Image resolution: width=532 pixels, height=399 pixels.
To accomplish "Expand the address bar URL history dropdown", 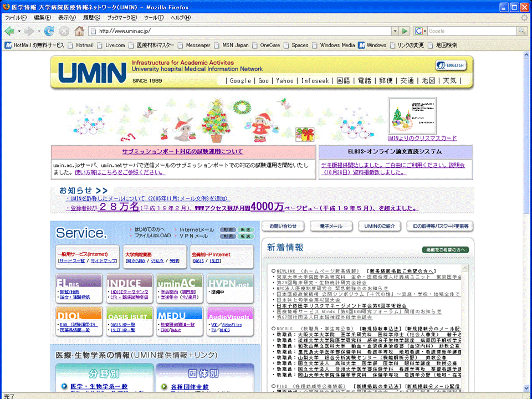I will click(x=394, y=31).
